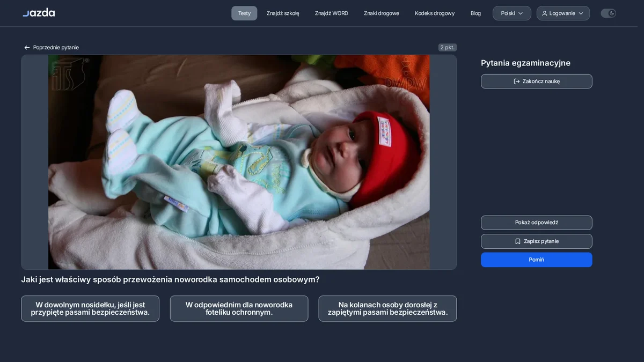Open the Testy tab

(244, 13)
